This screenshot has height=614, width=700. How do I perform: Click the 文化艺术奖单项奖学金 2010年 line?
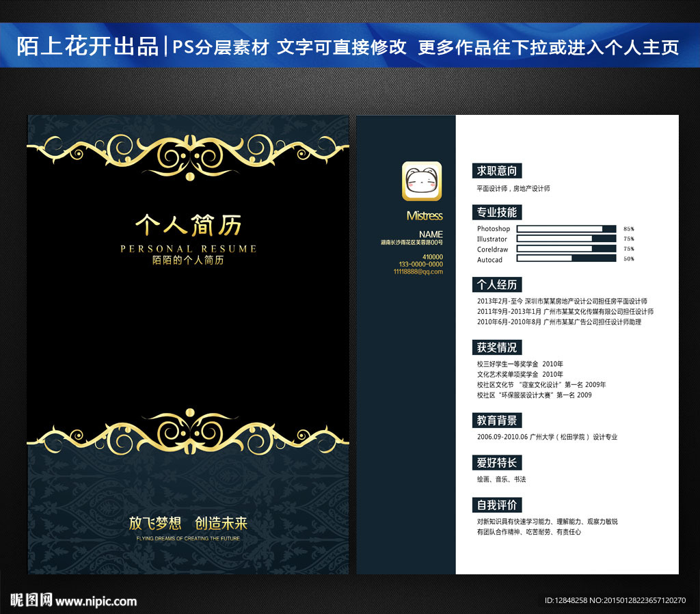point(520,374)
